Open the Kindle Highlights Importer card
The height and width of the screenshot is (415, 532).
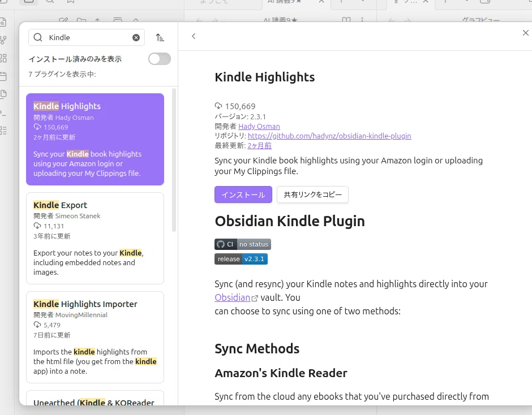[95, 338]
